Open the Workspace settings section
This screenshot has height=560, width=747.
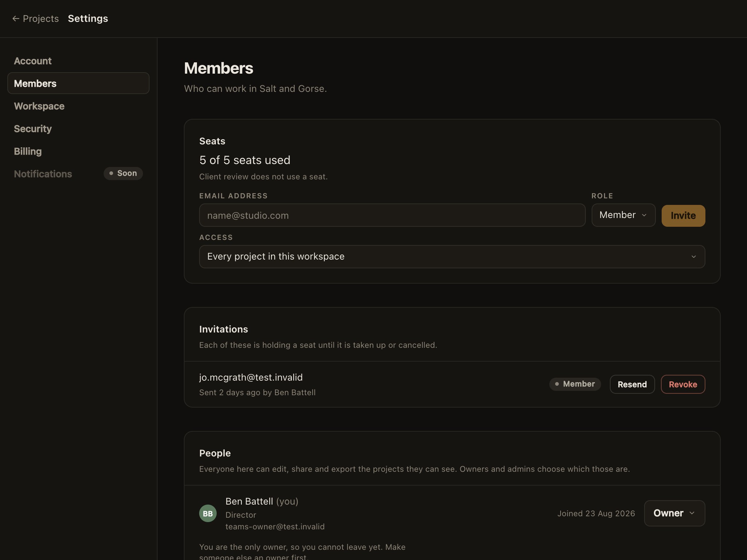point(78,106)
